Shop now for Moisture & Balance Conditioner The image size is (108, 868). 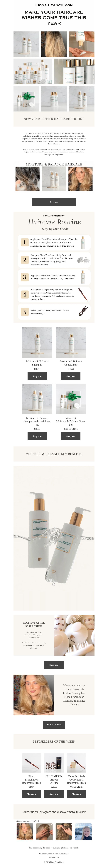click(71, 376)
